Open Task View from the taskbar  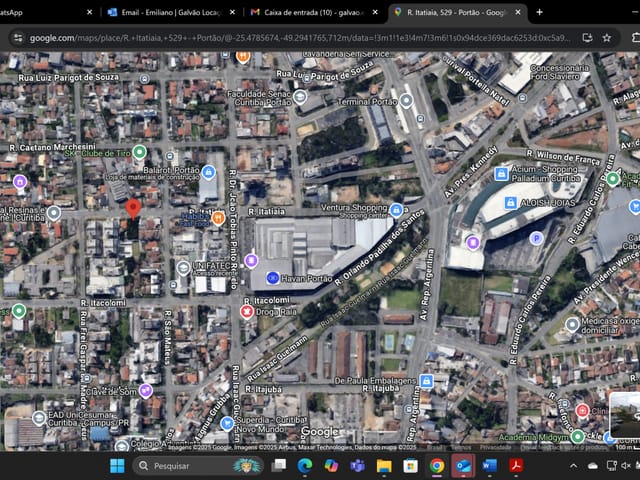pyautogui.click(x=279, y=466)
